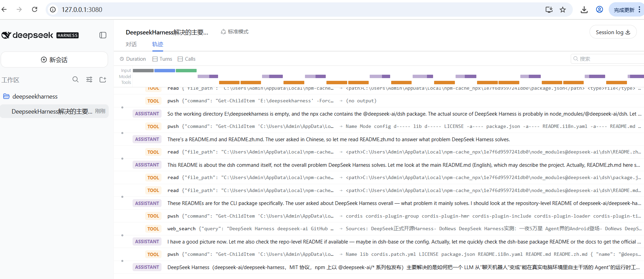Bookmark this page with the star icon
This screenshot has width=644, height=279.
point(563,10)
